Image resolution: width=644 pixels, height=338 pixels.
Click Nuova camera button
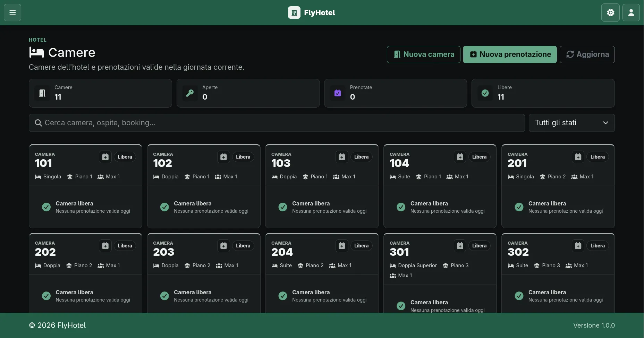tap(423, 54)
